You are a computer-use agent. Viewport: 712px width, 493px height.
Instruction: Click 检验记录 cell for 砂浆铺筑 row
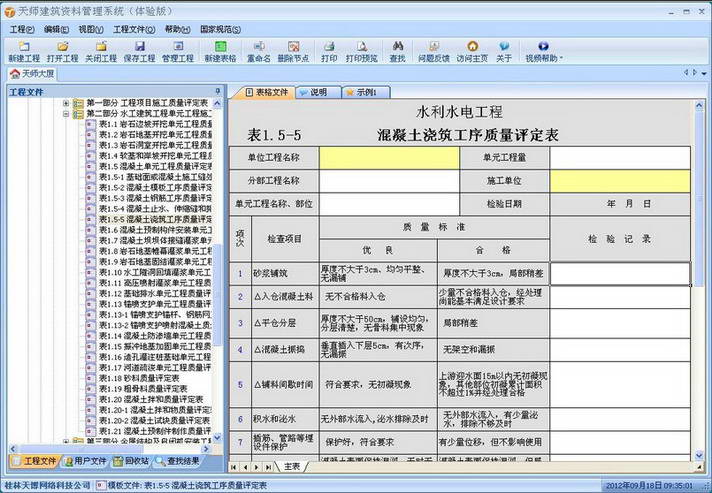pyautogui.click(x=620, y=274)
